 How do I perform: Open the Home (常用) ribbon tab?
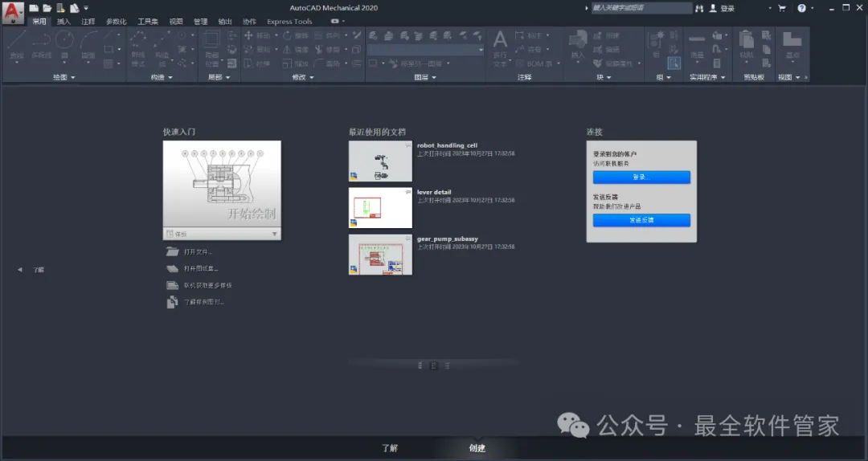point(39,22)
